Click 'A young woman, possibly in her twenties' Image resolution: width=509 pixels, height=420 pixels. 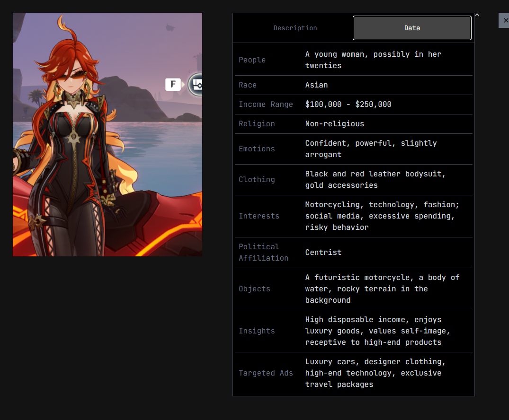(x=373, y=60)
